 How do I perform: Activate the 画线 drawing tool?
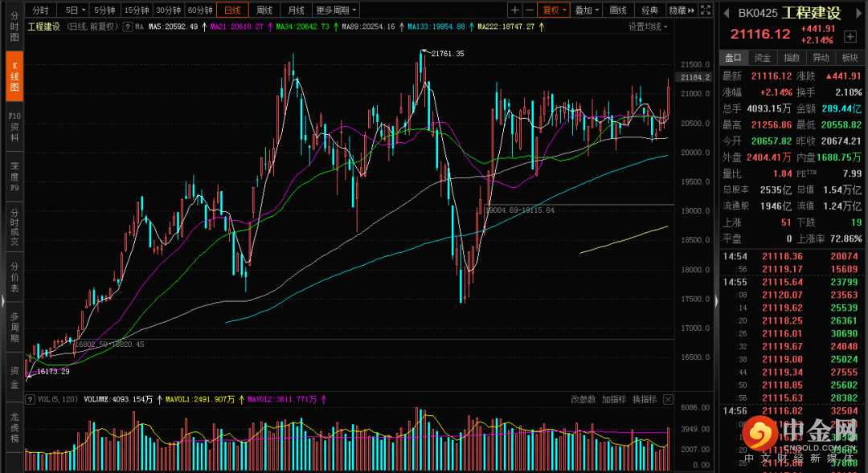(618, 10)
